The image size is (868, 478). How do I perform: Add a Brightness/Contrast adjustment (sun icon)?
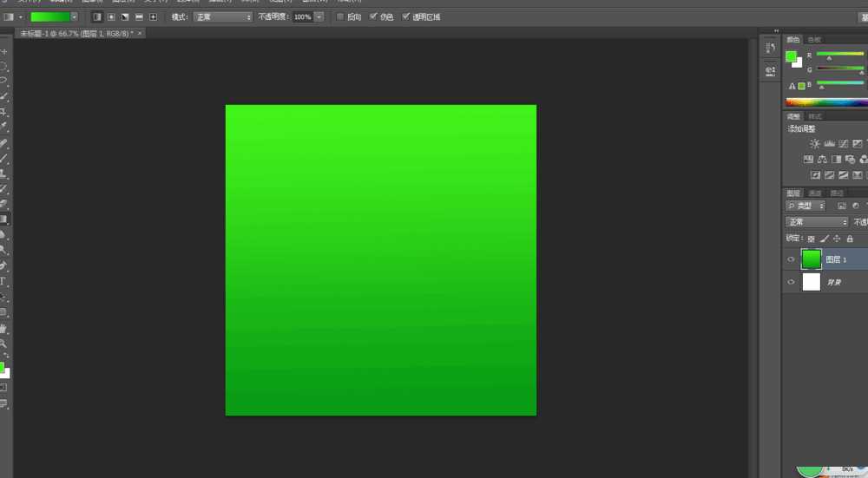pyautogui.click(x=814, y=144)
